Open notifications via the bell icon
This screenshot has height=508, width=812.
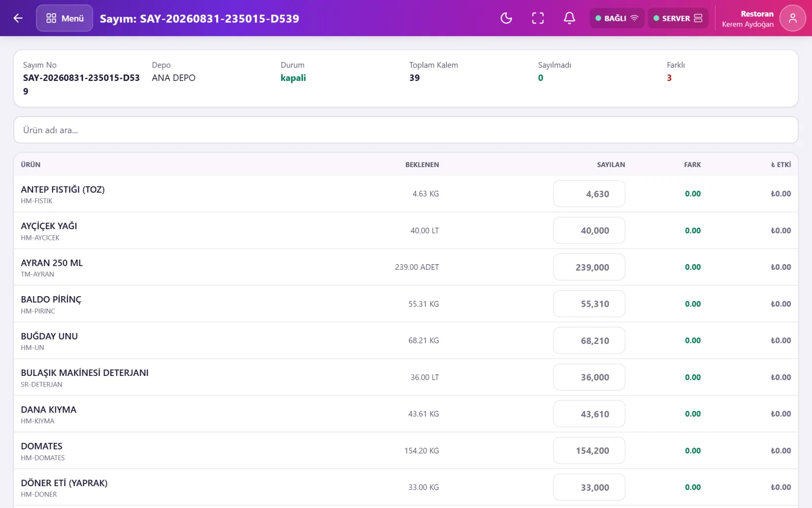coord(569,18)
